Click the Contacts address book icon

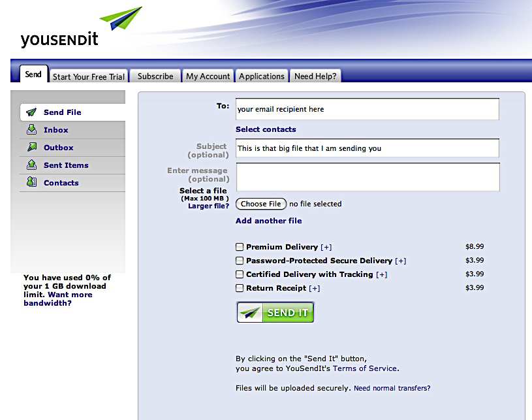(31, 182)
